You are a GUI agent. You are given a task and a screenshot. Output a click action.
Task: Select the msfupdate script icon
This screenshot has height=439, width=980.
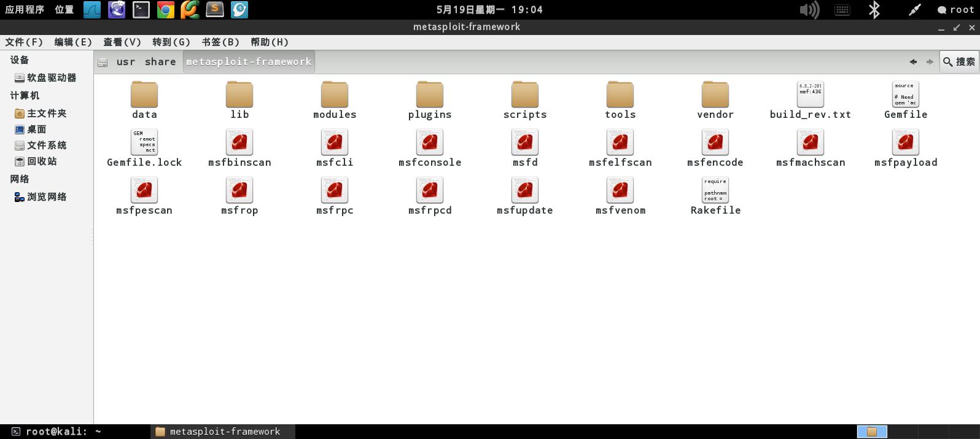pos(525,190)
